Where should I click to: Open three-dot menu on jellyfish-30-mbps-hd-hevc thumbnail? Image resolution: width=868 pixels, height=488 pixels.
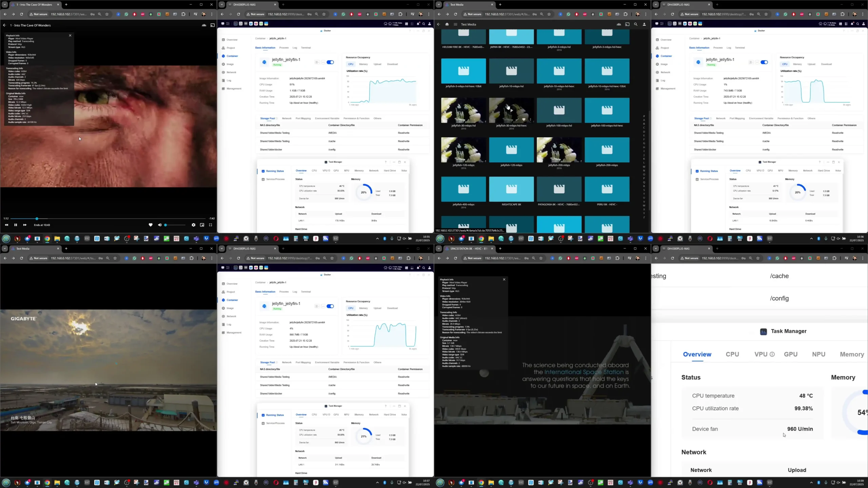[x=531, y=120]
